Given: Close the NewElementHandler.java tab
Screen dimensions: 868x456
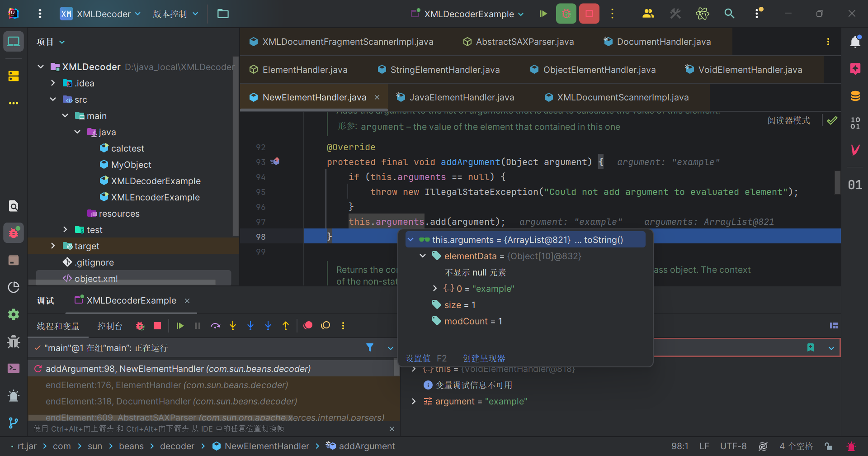Looking at the screenshot, I should point(377,97).
